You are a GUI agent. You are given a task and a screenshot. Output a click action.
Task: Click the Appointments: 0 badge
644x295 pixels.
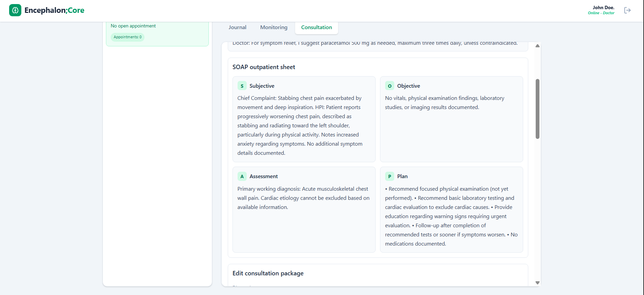coord(128,37)
